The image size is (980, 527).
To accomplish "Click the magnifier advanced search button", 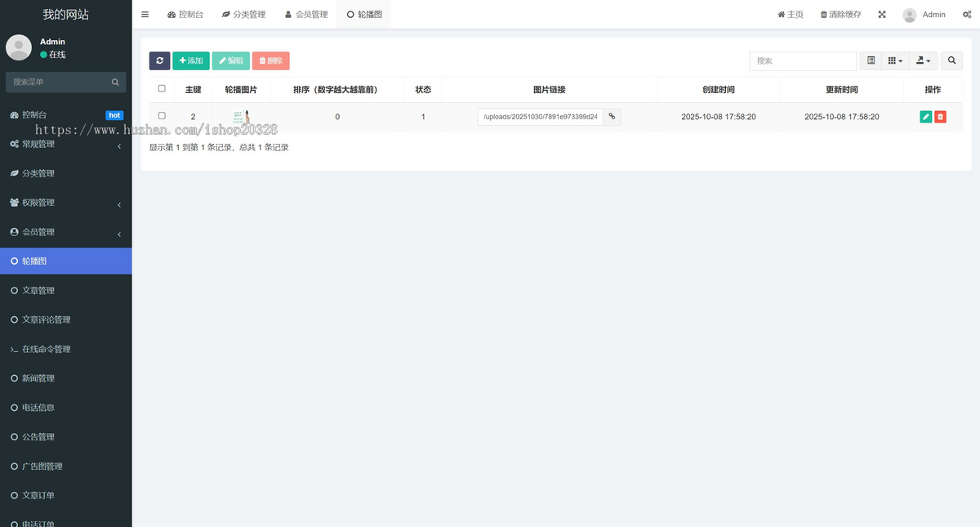I will (951, 60).
